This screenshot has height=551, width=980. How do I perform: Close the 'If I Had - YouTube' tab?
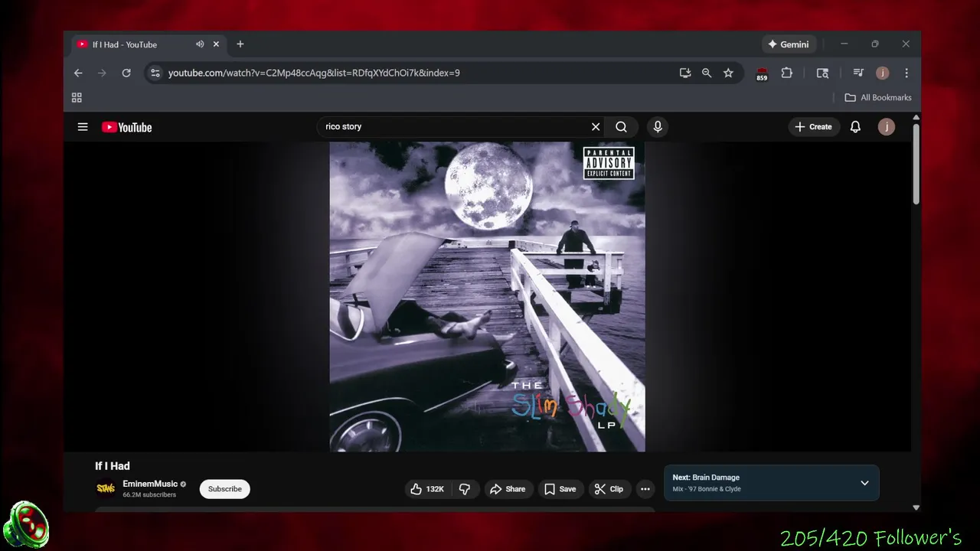[216, 44]
